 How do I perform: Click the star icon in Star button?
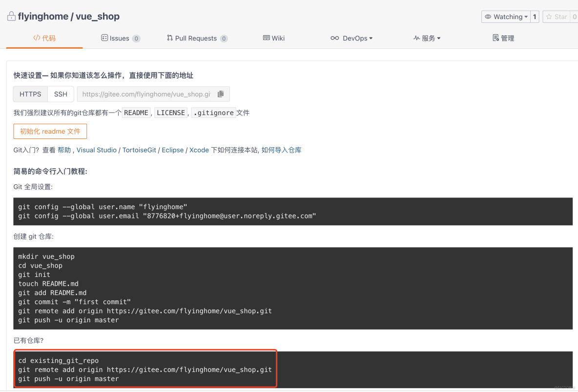click(549, 16)
